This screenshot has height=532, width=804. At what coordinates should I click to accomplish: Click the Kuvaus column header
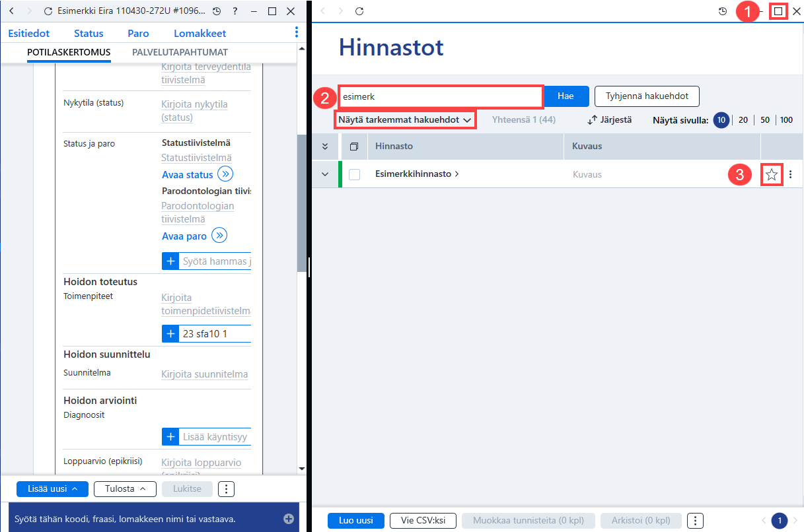pos(662,147)
